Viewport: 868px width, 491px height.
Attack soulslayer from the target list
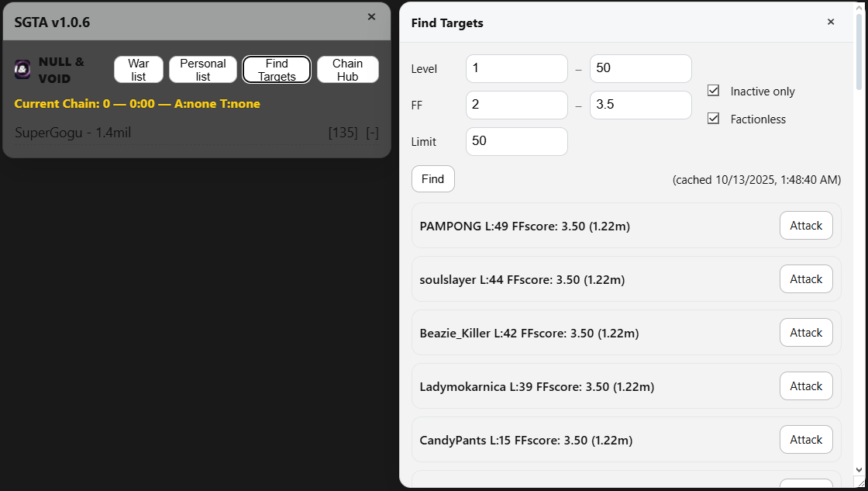[806, 278]
